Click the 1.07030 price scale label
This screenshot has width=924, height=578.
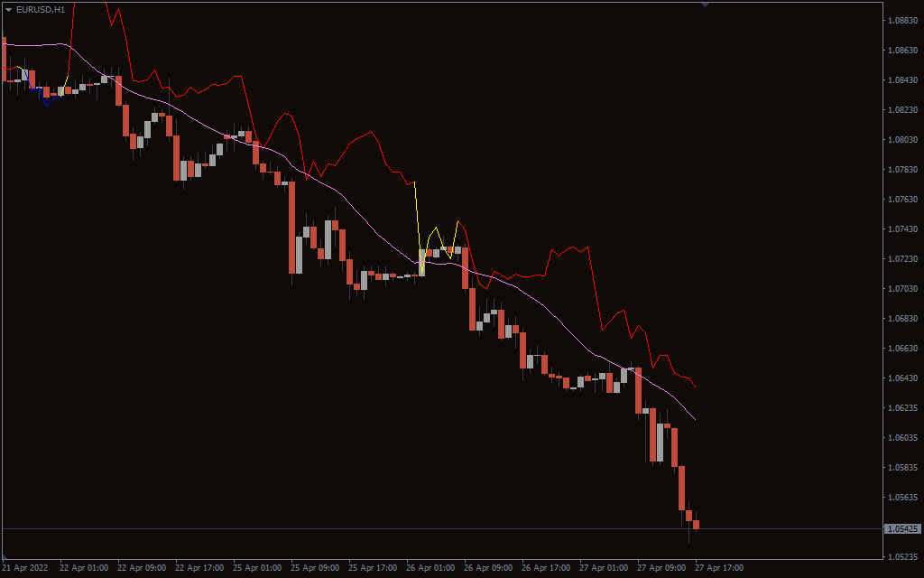[x=902, y=289]
